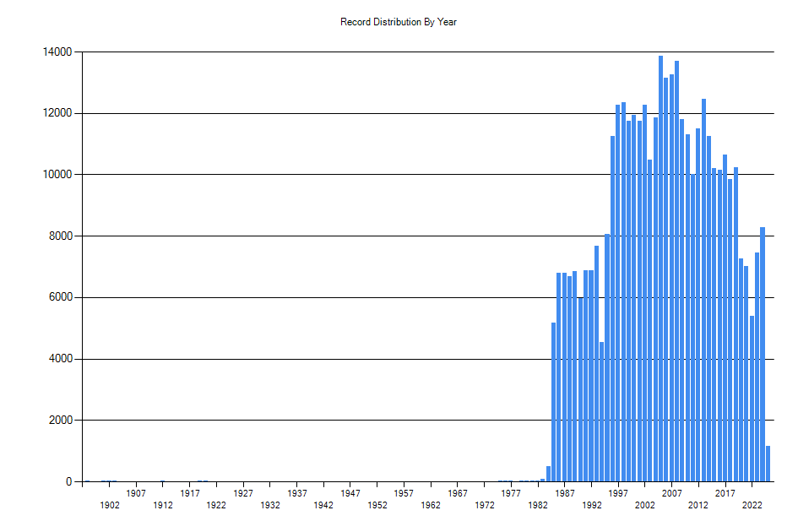Click the 1987 x-axis label
This screenshot has height=532, width=798.
pyautogui.click(x=565, y=493)
